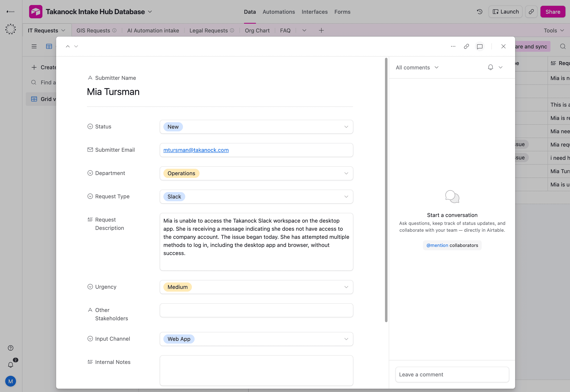Viewport: 570px width, 392px height.
Task: Open the Input Channel dropdown showing Web App
Action: point(256,339)
